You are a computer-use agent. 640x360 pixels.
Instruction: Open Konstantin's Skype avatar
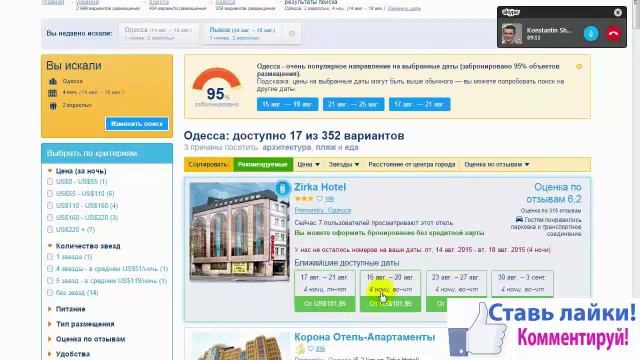(x=511, y=34)
